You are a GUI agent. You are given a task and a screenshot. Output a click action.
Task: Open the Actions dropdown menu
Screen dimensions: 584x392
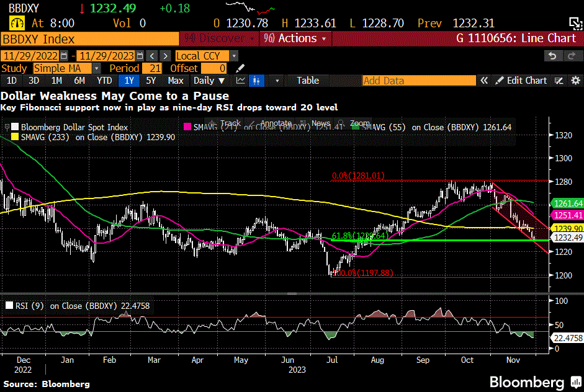[295, 38]
